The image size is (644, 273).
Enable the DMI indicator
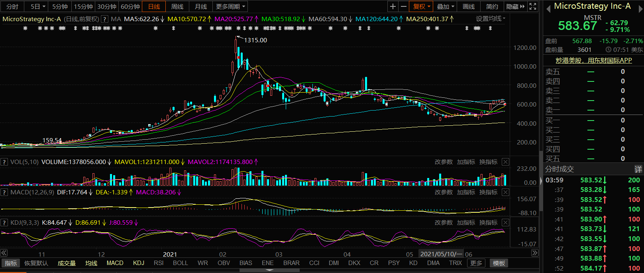coord(334,263)
